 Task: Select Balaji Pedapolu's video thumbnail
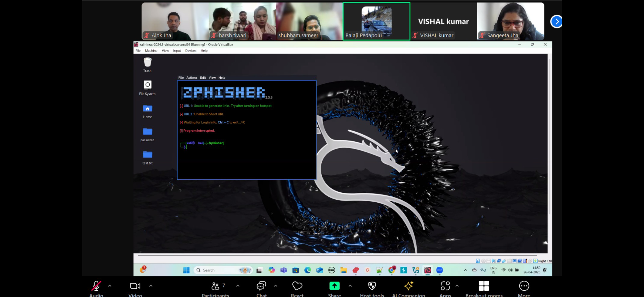tap(376, 21)
